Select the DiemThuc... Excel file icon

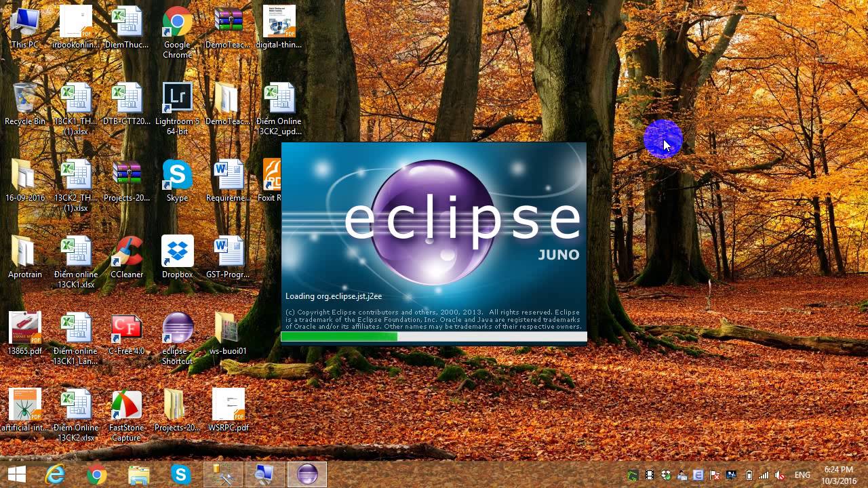pyautogui.click(x=127, y=27)
